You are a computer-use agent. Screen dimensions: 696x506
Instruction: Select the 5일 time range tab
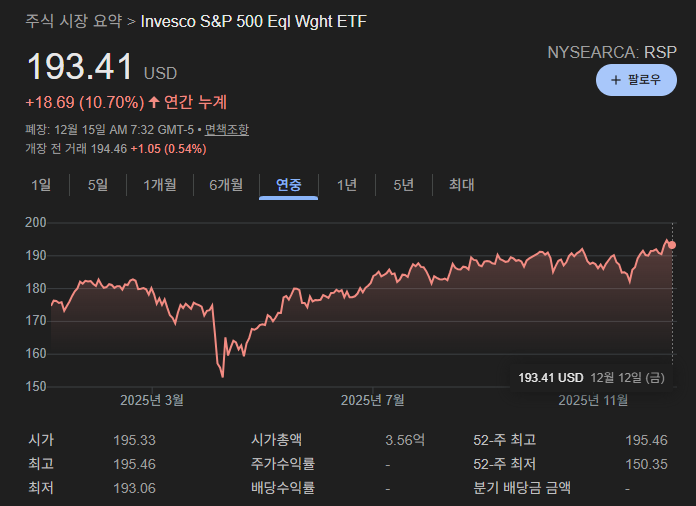pos(98,185)
